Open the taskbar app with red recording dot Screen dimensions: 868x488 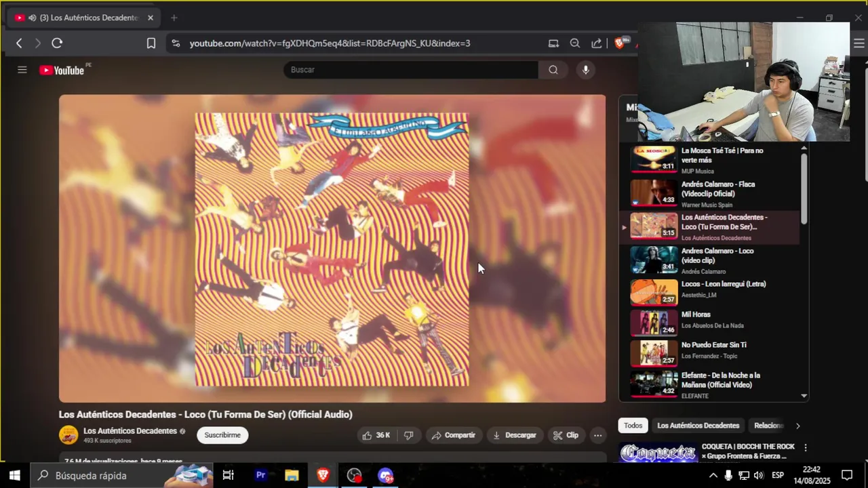coord(354,475)
